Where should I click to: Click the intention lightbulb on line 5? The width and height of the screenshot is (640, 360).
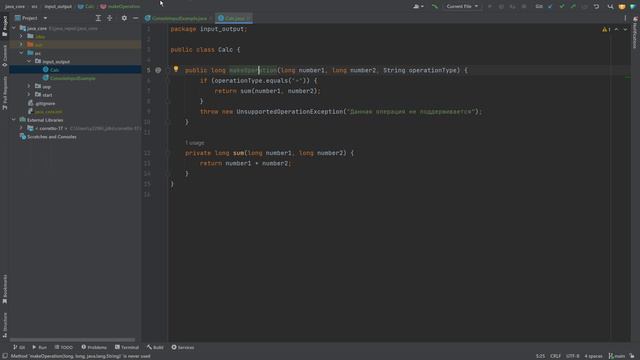[176, 69]
